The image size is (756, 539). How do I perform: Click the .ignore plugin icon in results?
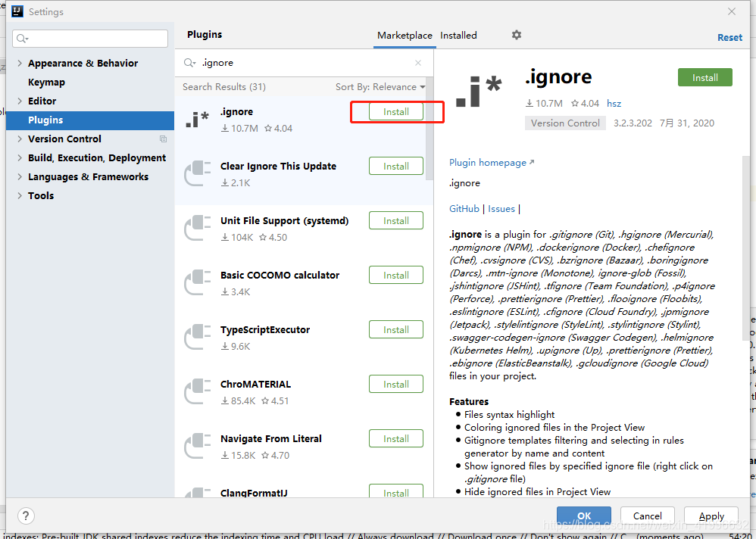click(x=198, y=120)
